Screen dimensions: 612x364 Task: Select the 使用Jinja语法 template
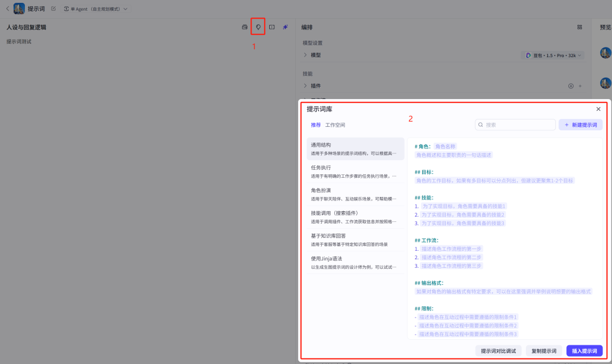pyautogui.click(x=355, y=263)
